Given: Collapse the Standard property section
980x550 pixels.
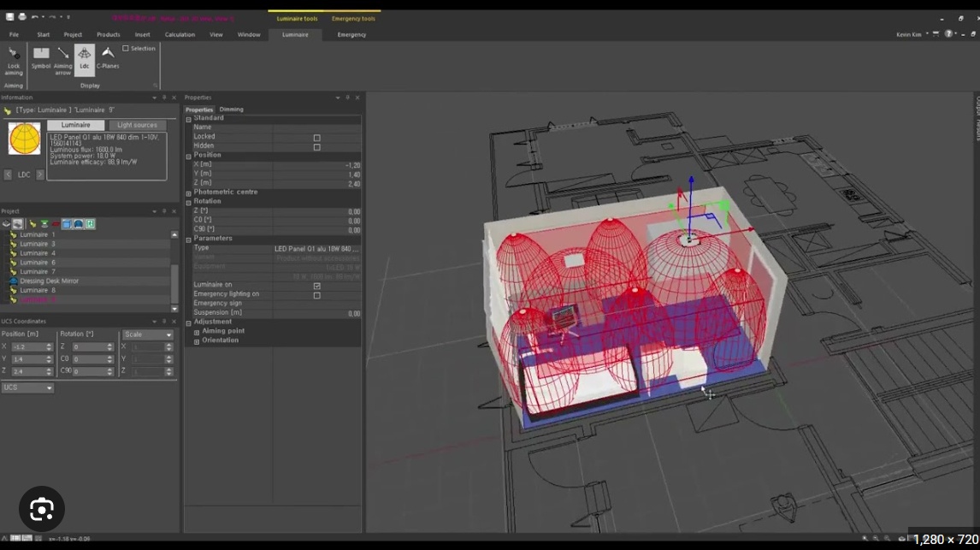Looking at the screenshot, I should [189, 119].
